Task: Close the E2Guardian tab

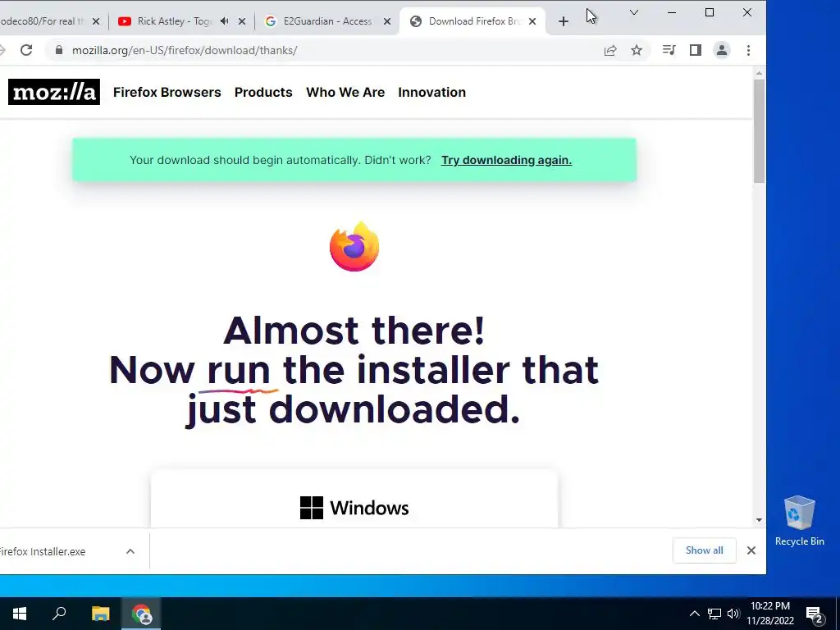Action: point(387,21)
